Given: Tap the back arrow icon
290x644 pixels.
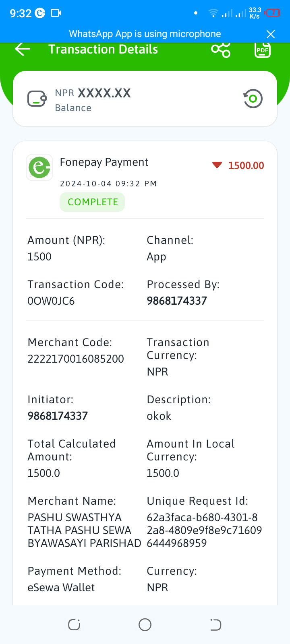Looking at the screenshot, I should (x=23, y=49).
